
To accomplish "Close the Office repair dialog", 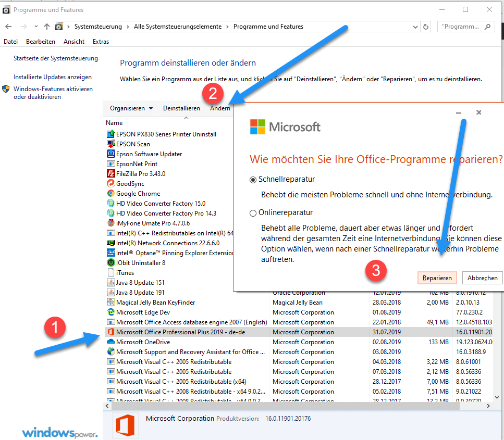I will (x=478, y=112).
